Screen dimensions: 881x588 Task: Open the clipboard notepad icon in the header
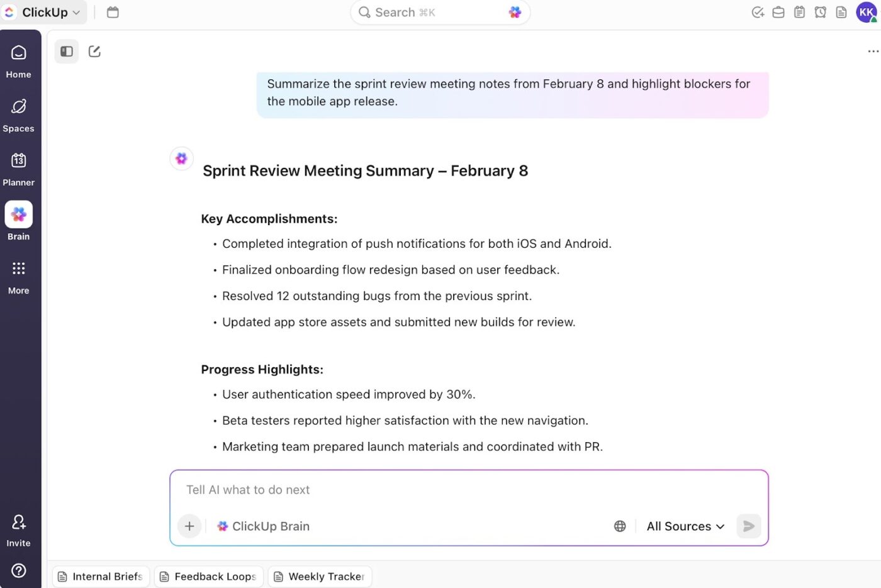799,11
